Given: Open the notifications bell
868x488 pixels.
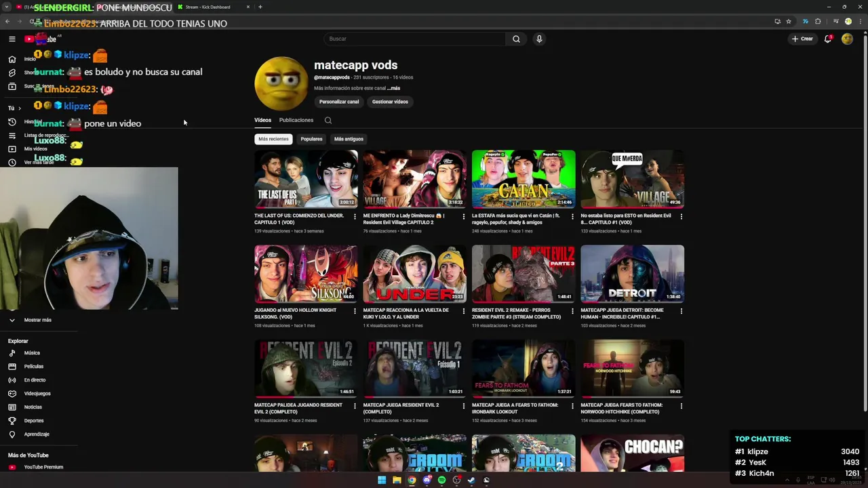Looking at the screenshot, I should (828, 39).
